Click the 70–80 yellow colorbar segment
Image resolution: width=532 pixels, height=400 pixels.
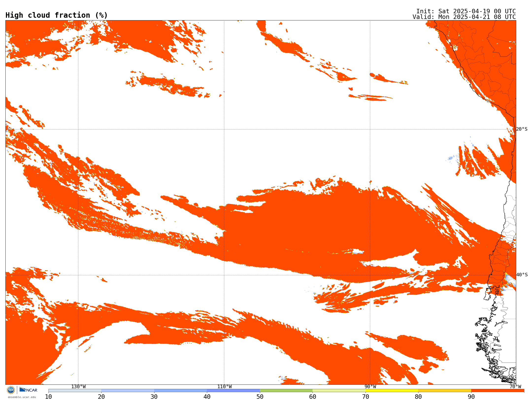tap(392, 391)
